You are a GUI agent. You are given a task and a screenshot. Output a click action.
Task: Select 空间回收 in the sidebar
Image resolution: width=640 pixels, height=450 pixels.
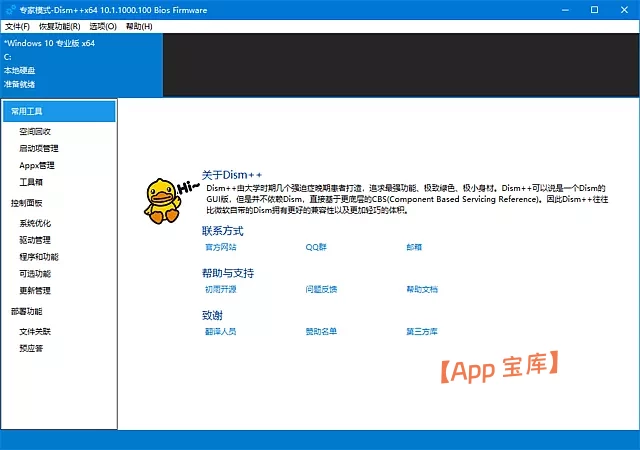[35, 131]
